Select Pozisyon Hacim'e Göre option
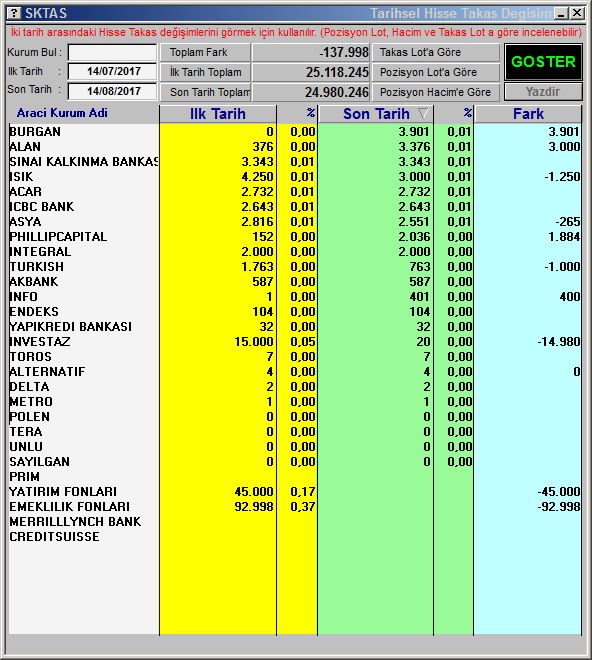The width and height of the screenshot is (592, 660). (436, 92)
